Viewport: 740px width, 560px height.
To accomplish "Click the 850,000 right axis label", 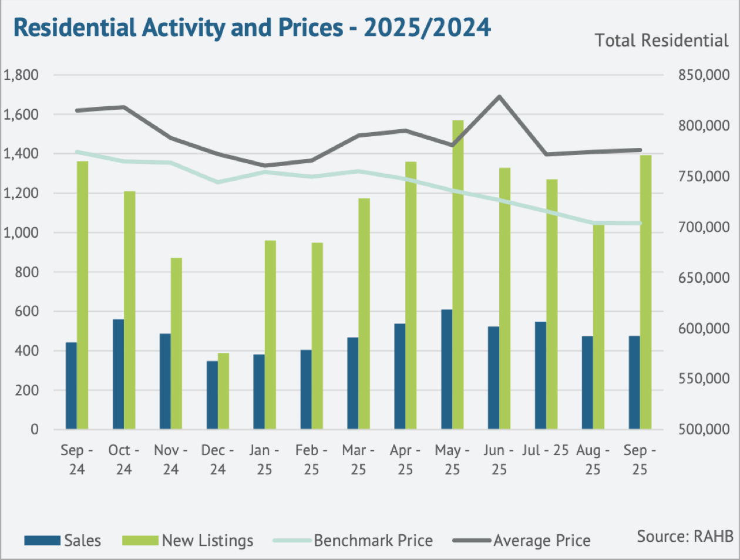I will (x=704, y=75).
